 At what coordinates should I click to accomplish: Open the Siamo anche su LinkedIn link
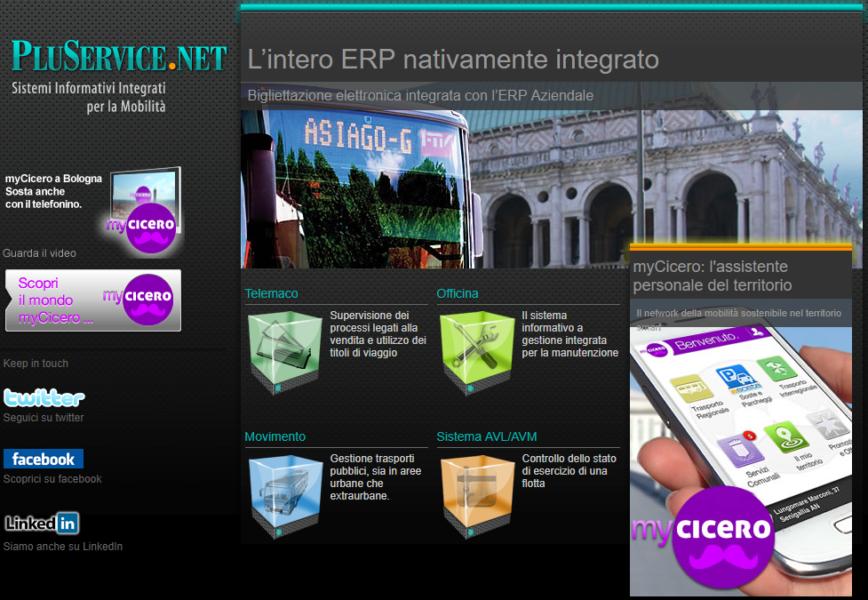click(63, 547)
